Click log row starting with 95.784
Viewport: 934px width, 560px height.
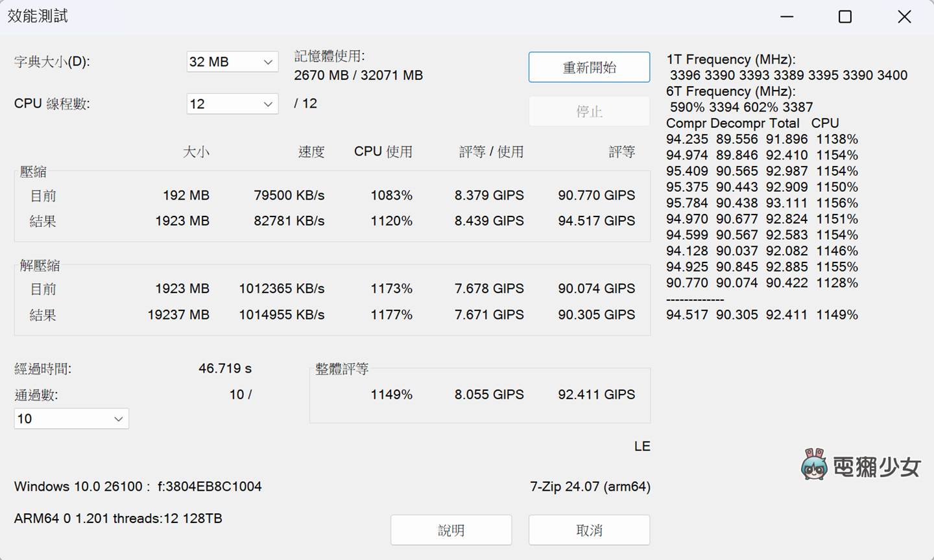coord(762,203)
